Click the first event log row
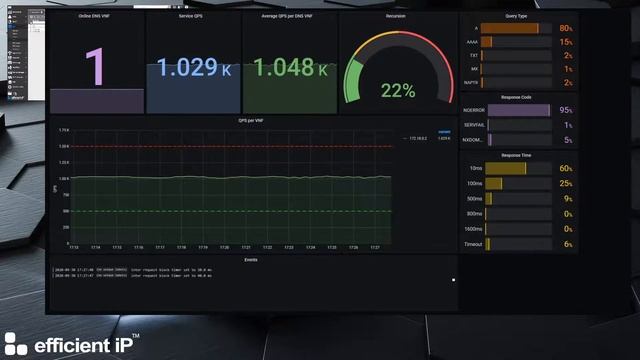 click(133, 270)
